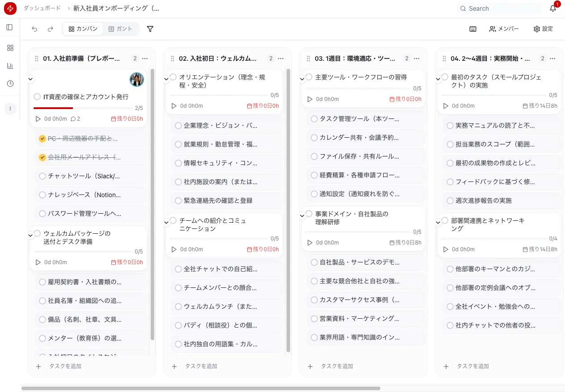The width and height of the screenshot is (565, 392).
Task: Collapse 事業ドメイン・自社製品 card subtasks
Action: pyautogui.click(x=302, y=215)
